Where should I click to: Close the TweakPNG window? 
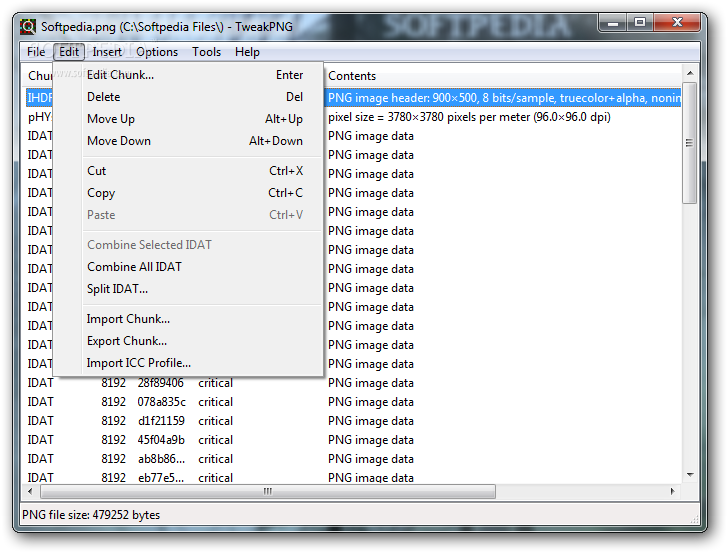tap(676, 23)
